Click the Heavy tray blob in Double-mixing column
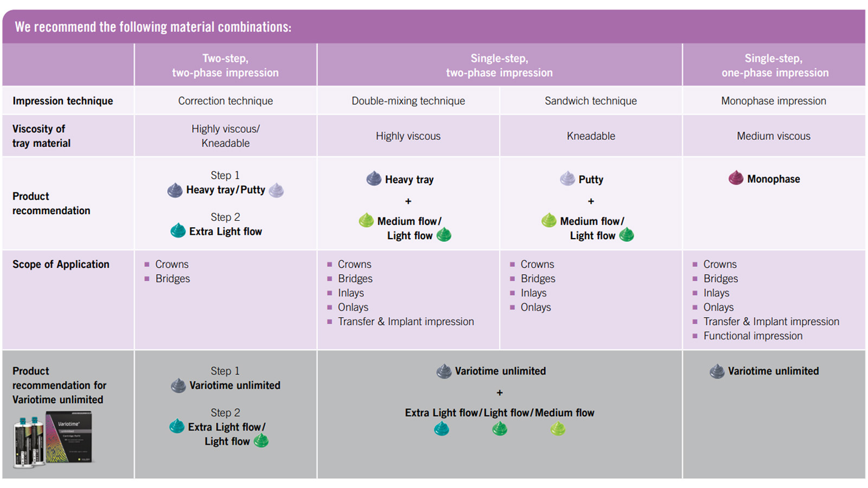868x488 pixels. click(x=374, y=178)
